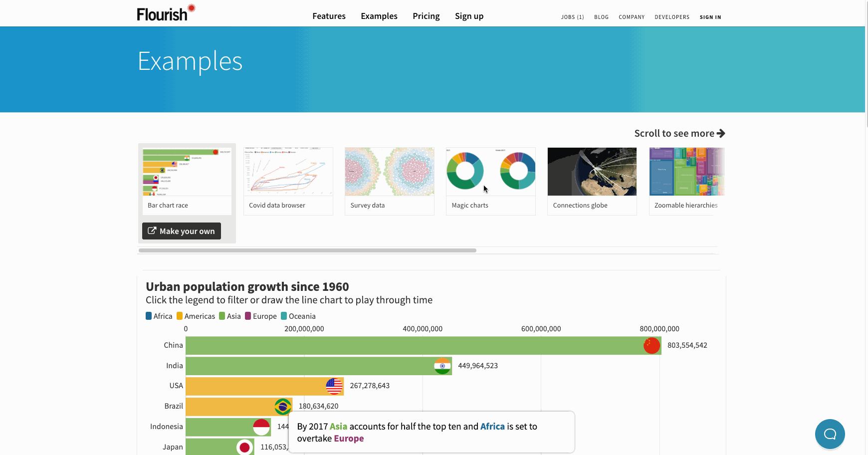Viewport: 868px width, 455px height.
Task: Follow the Sign in link
Action: click(710, 17)
